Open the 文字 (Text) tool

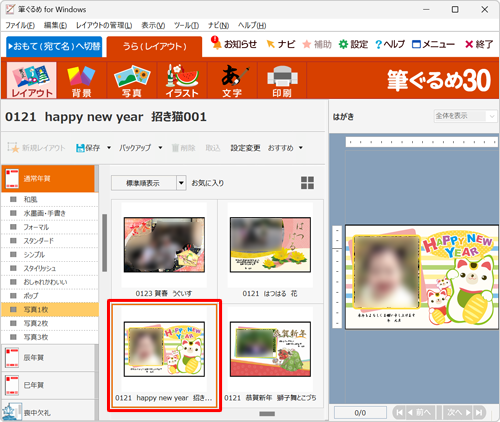pos(232,80)
